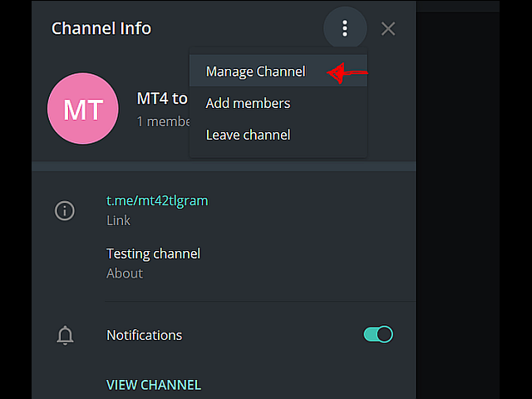Viewport: 532px width, 399px height.
Task: Click the 1 member count text
Action: click(x=164, y=121)
